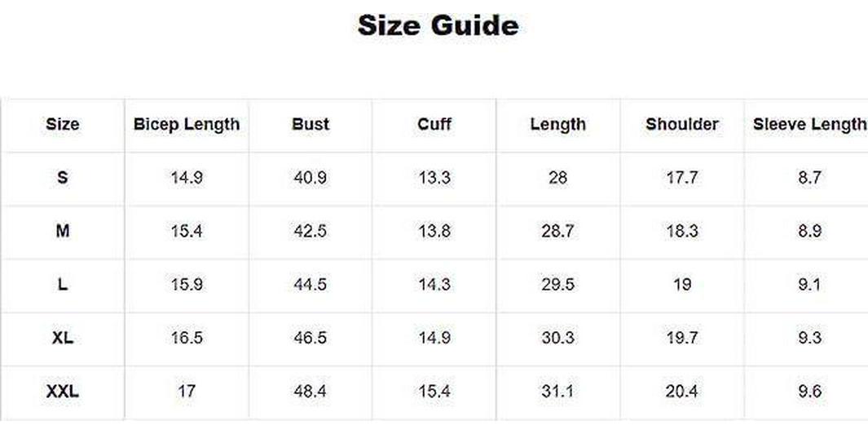Image resolution: width=868 pixels, height=434 pixels.
Task: Select the 40.9 bust value cell
Action: (x=311, y=178)
